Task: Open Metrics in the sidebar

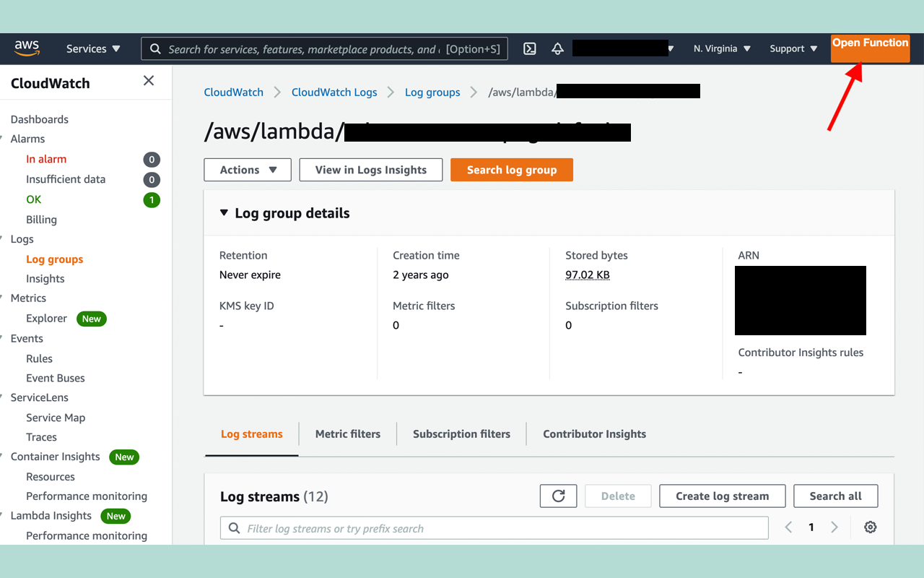Action: 28,298
